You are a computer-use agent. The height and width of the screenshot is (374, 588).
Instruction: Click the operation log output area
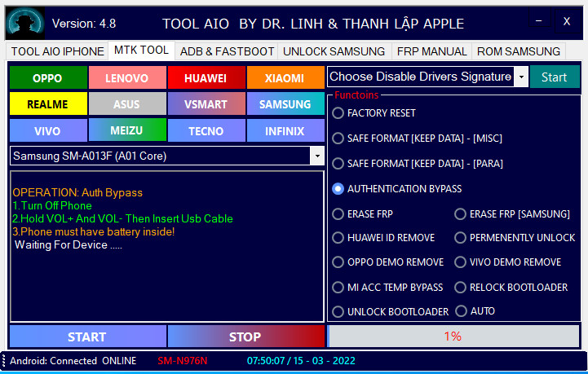167,247
